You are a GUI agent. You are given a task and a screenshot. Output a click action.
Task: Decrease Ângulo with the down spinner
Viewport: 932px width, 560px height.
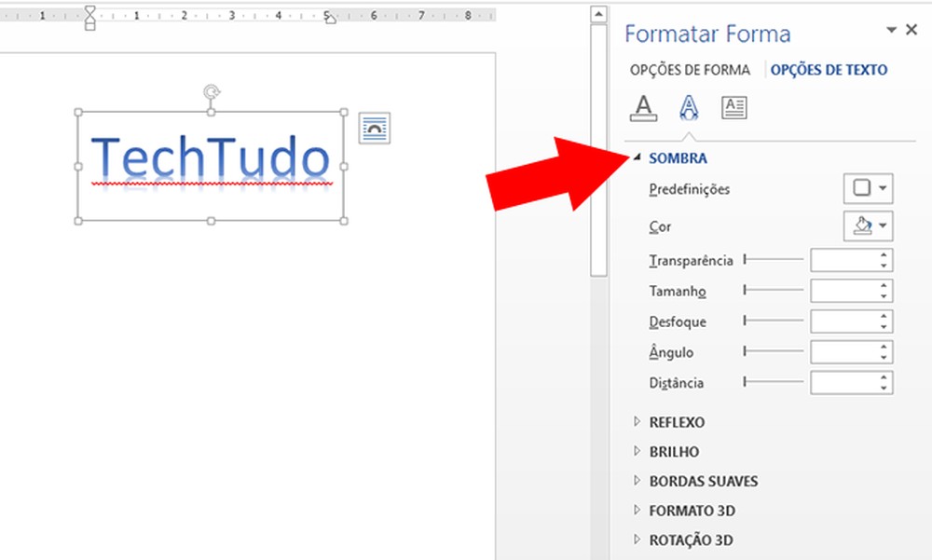[884, 358]
